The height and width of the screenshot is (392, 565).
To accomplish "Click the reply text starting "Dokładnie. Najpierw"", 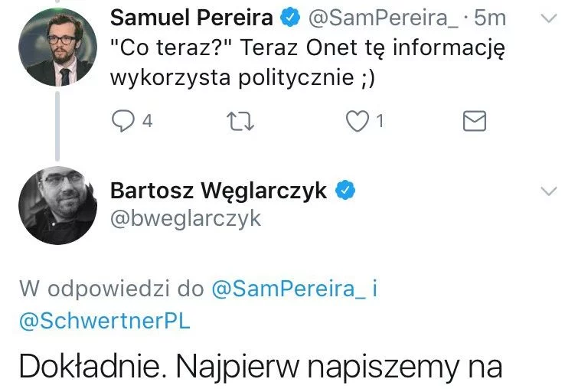I will pyautogui.click(x=260, y=367).
